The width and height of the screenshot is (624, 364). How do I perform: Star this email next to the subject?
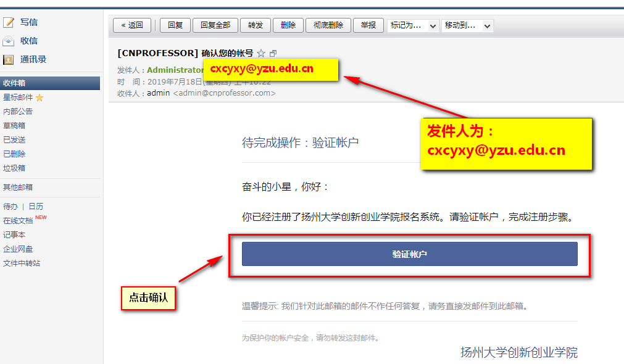tap(260, 53)
